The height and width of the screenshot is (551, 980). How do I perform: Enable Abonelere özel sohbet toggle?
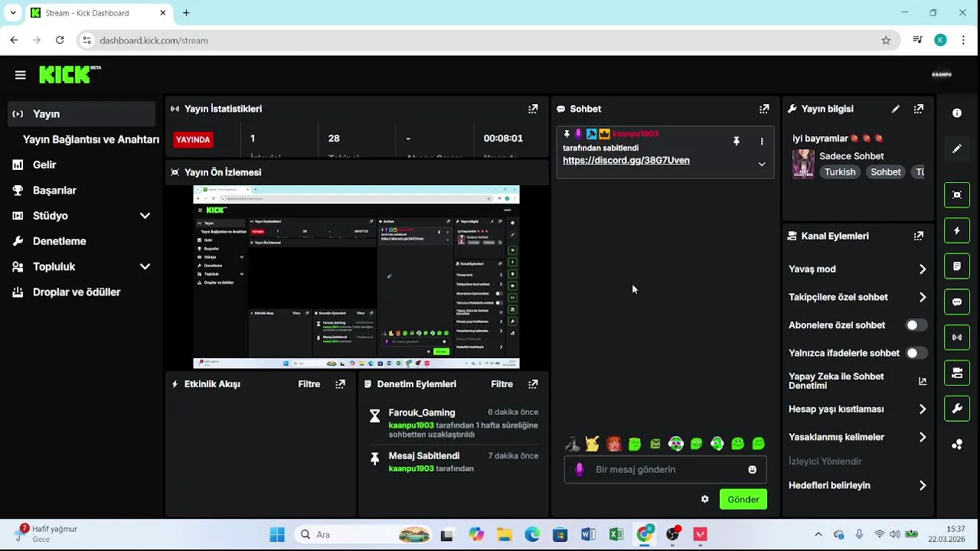click(x=916, y=325)
